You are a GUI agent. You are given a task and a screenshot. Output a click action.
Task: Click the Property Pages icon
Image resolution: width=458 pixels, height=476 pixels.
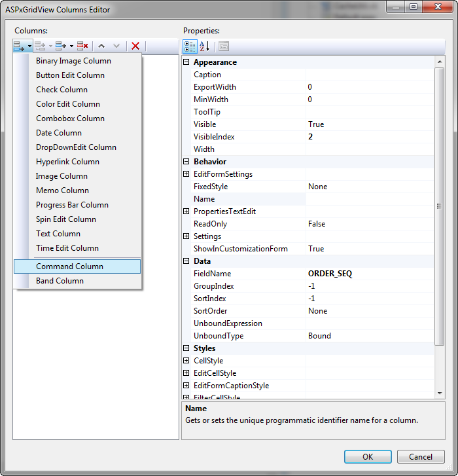click(224, 46)
